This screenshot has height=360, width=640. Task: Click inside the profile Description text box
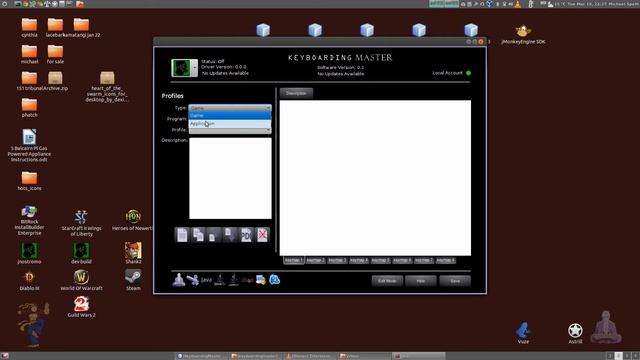pos(230,178)
